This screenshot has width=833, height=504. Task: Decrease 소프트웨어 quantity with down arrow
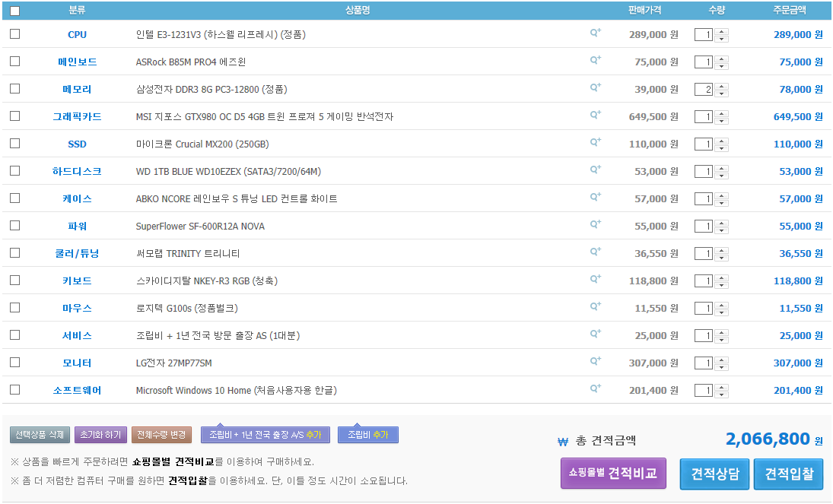721,394
